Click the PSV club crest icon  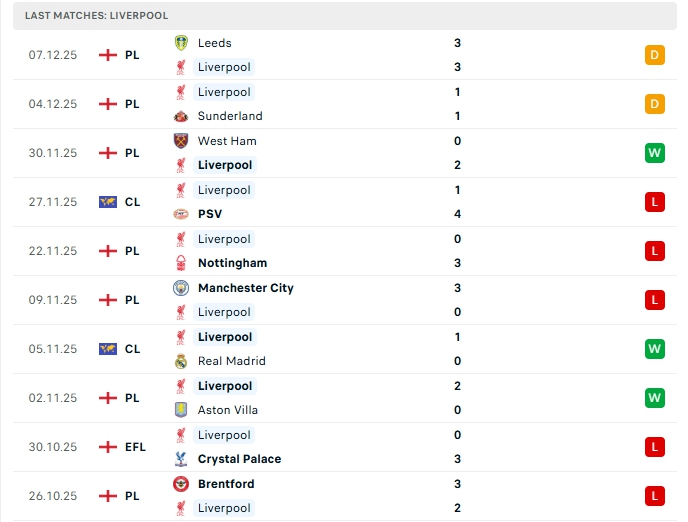click(181, 214)
